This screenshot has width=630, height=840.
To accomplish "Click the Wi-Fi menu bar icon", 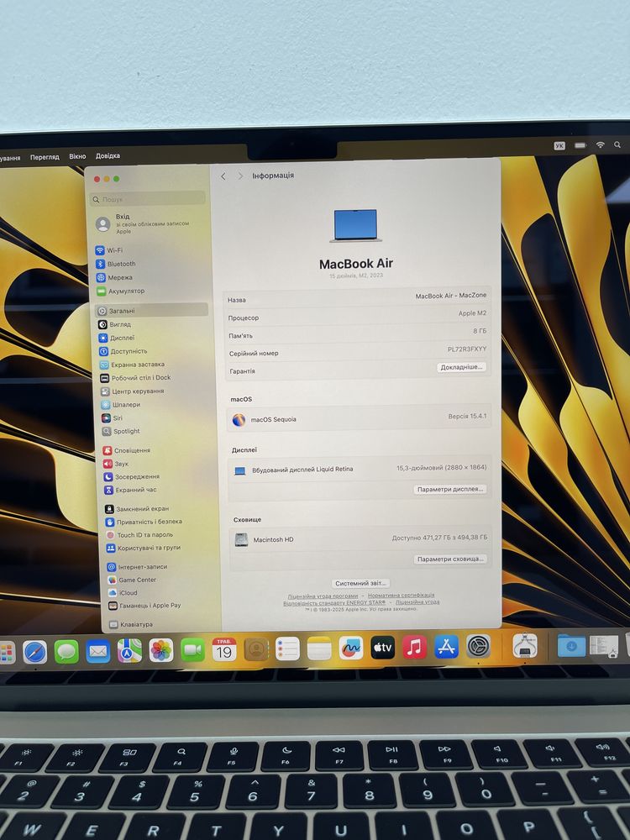I will coord(601,144).
